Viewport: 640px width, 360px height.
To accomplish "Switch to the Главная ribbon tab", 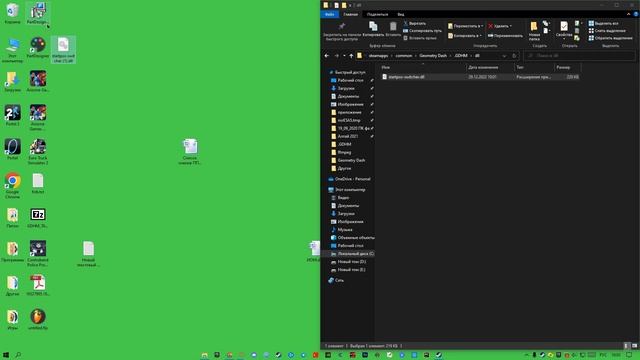I will point(350,14).
